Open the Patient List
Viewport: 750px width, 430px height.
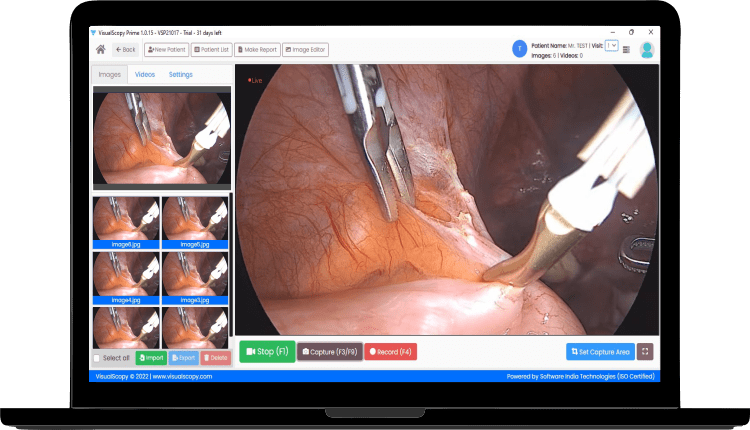pyautogui.click(x=211, y=49)
